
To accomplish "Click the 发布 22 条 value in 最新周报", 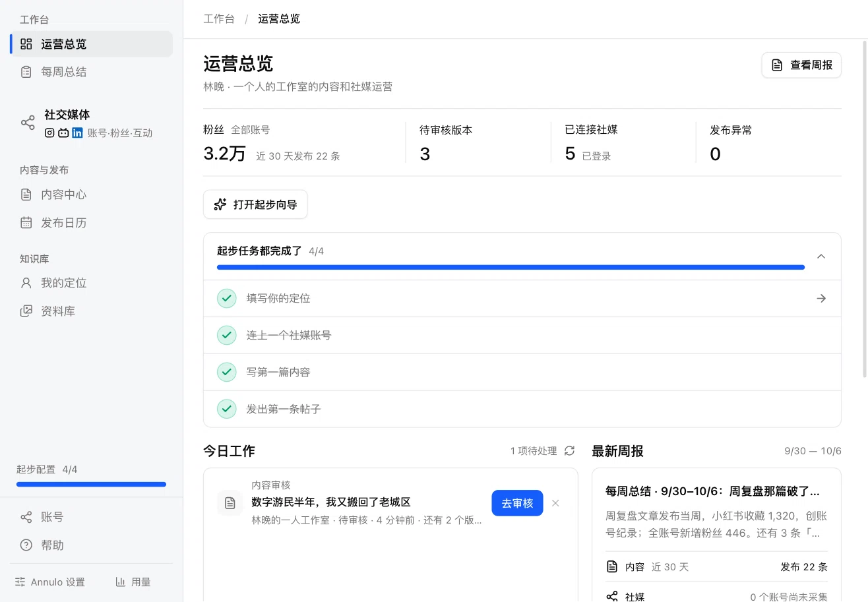I will click(x=804, y=567).
